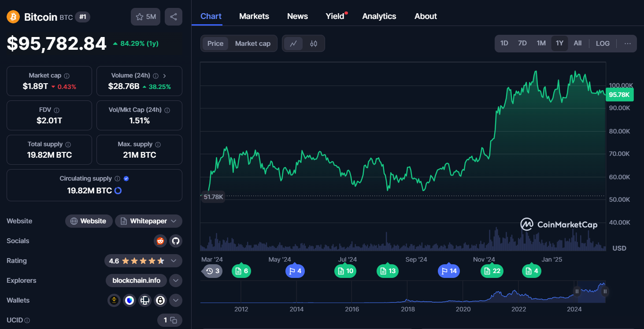The image size is (644, 329).
Task: Click the Total supply info icon
Action: coord(68,144)
